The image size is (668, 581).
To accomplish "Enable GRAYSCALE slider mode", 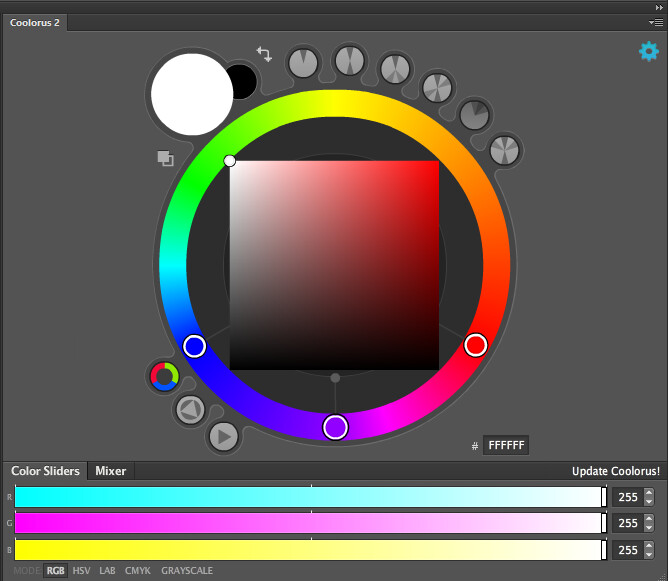I will (187, 571).
